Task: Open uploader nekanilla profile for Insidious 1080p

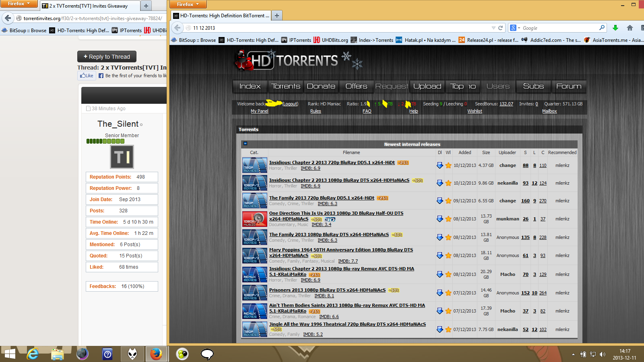Action: 508,183
